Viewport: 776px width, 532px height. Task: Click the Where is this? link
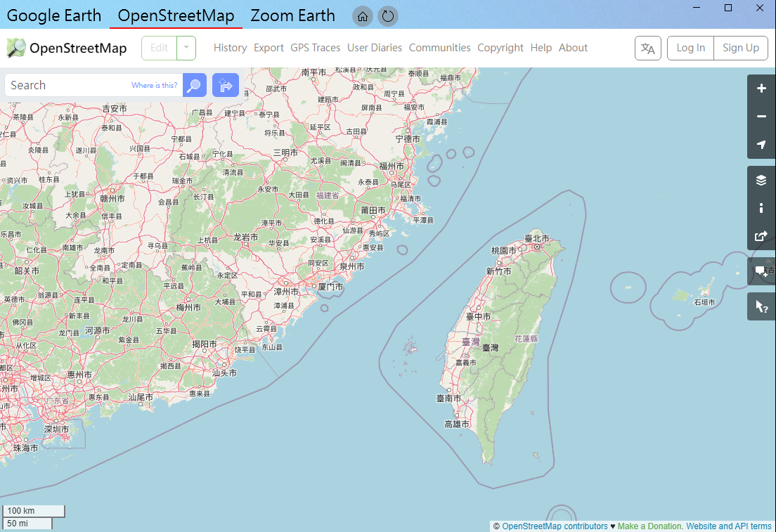[154, 85]
